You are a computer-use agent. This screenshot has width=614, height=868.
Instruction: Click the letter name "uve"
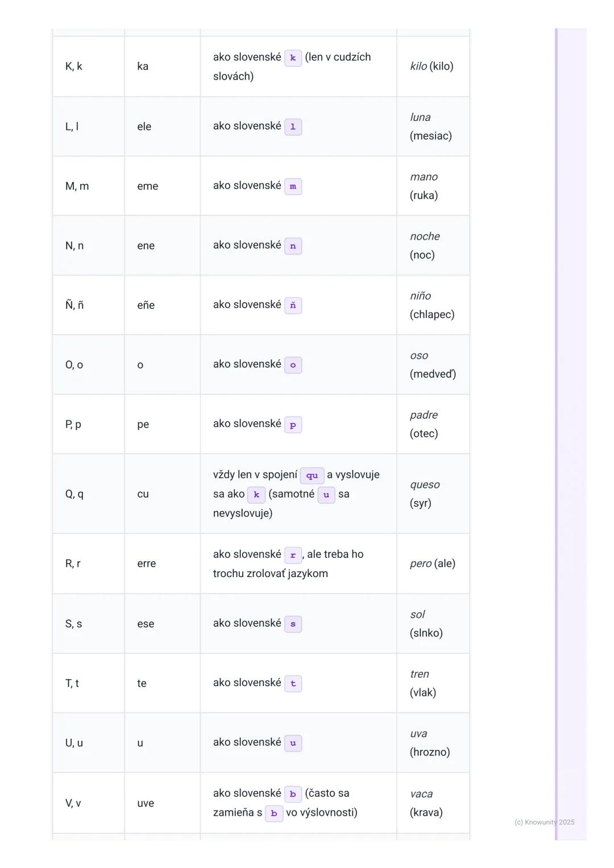[146, 803]
